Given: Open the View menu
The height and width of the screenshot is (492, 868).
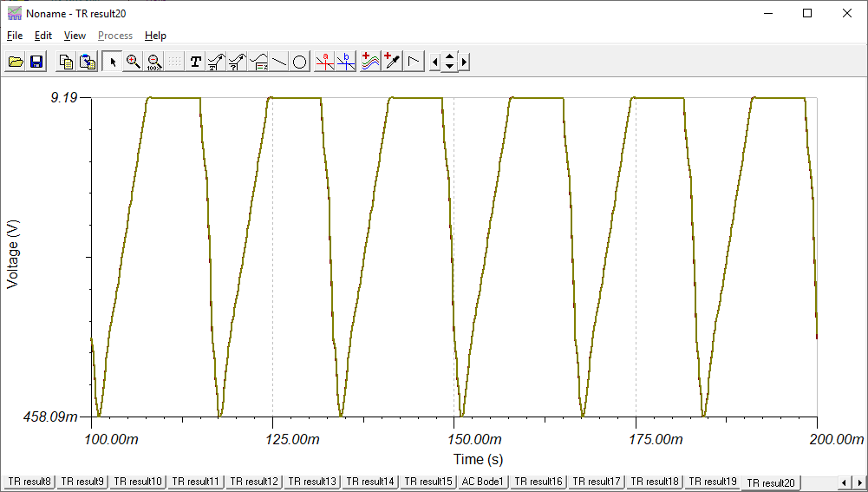Looking at the screenshot, I should tap(75, 36).
